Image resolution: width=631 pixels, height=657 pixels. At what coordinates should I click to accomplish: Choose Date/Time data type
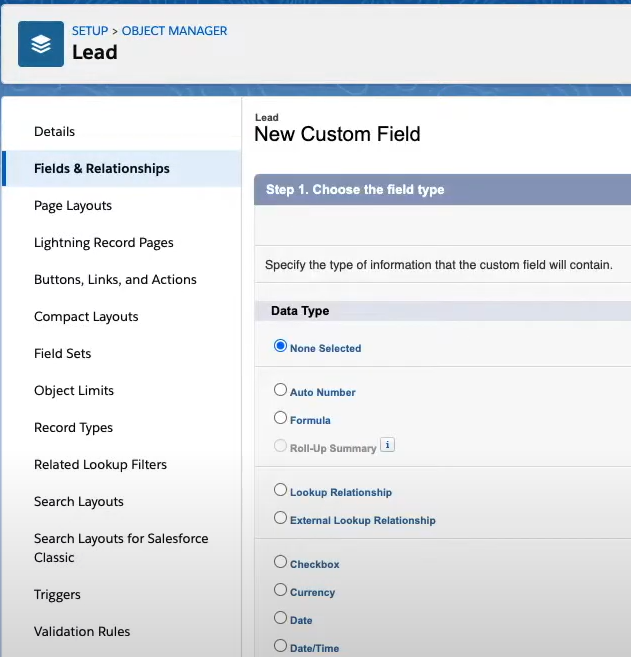point(280,646)
